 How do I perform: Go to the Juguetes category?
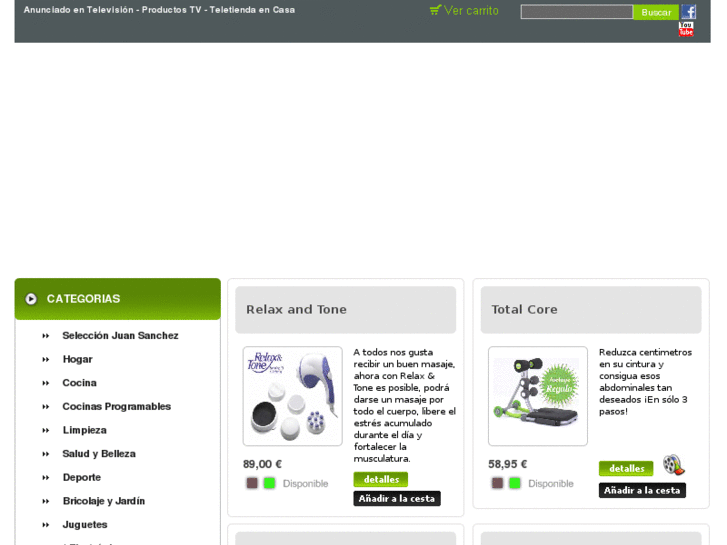coord(85,525)
